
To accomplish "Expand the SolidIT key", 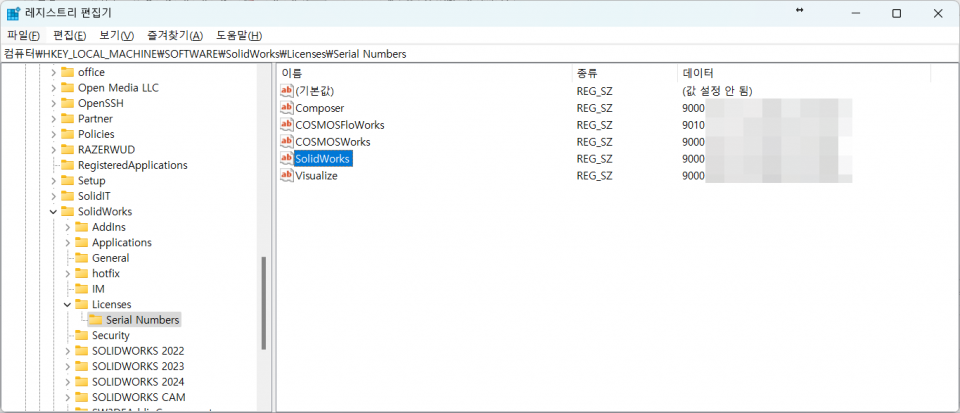I will click(53, 196).
